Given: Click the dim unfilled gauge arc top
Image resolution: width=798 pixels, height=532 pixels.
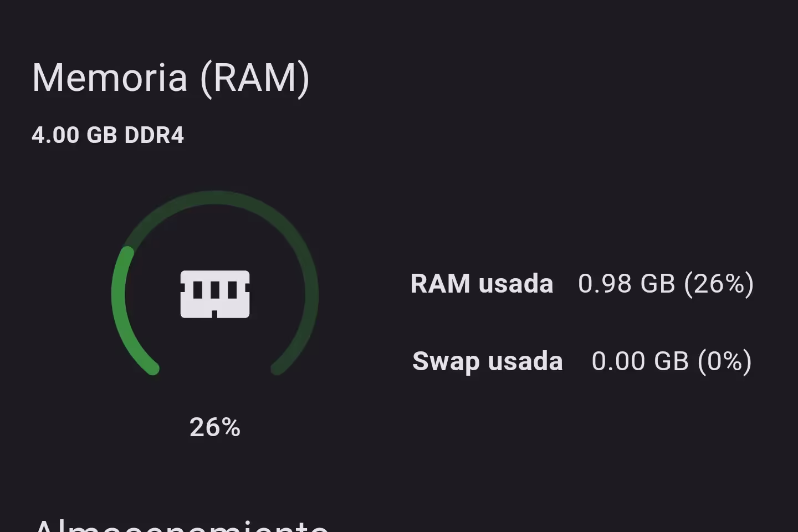Looking at the screenshot, I should (215, 198).
